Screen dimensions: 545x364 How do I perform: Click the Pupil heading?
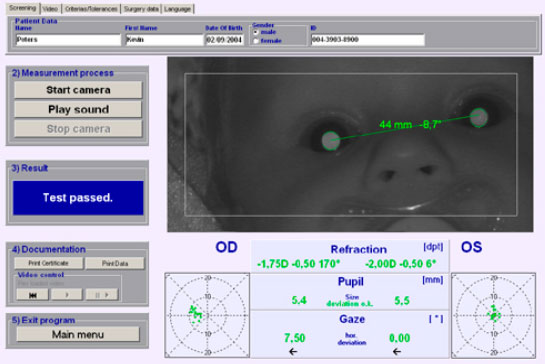pyautogui.click(x=351, y=282)
